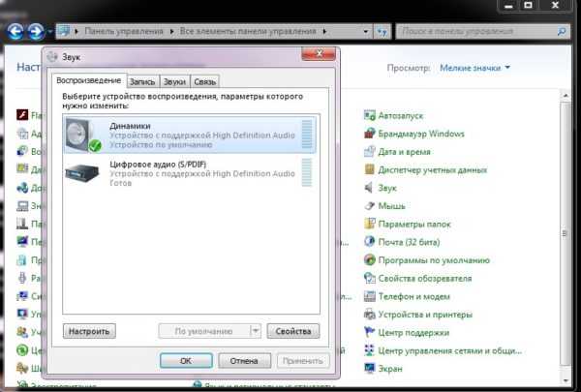This screenshot has width=581, height=392.
Task: Select the Динамики playback device
Action: point(190,135)
